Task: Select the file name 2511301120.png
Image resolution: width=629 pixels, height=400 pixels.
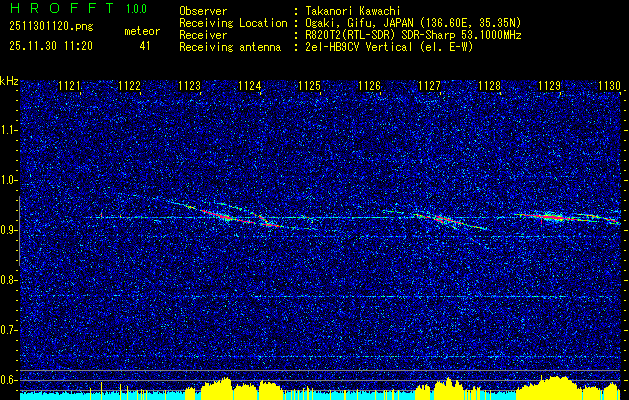Action: 51,27
